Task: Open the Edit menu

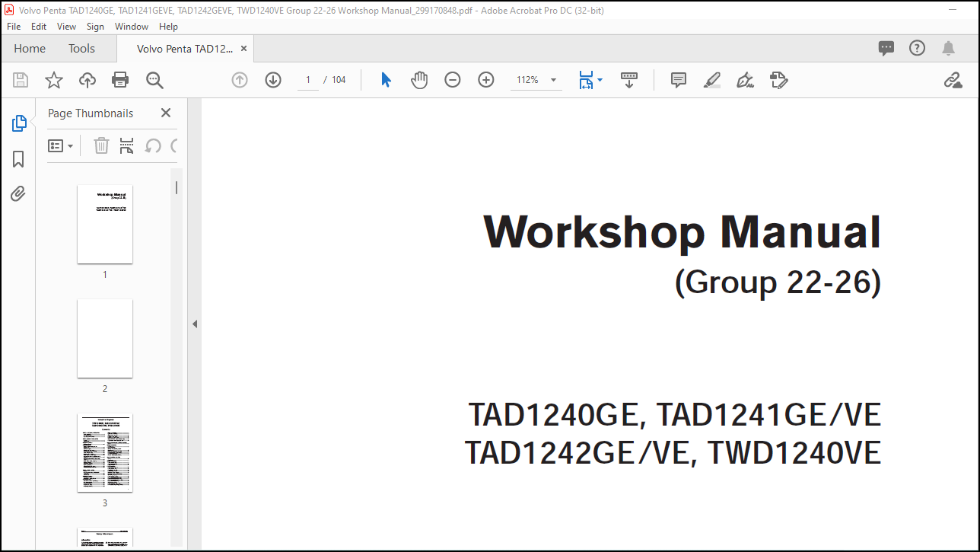Action: click(x=39, y=26)
